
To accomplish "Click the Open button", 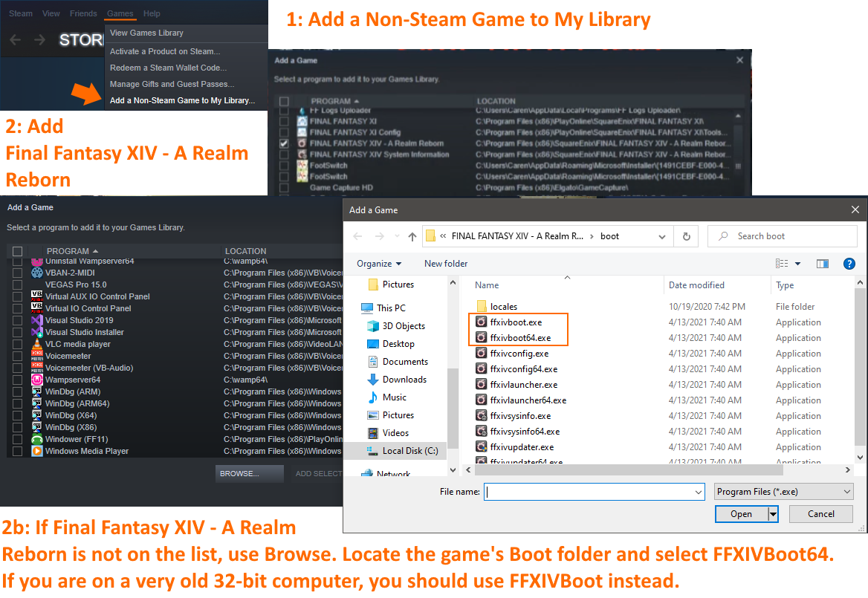I will click(741, 514).
